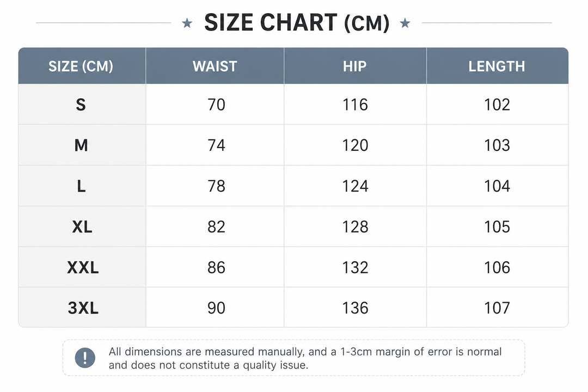
Task: Choose the XL size row label
Action: pyautogui.click(x=82, y=227)
